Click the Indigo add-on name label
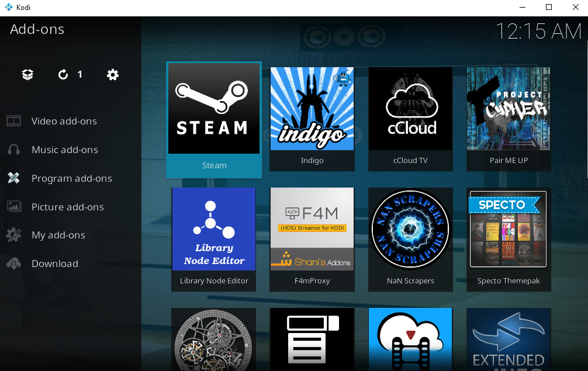Image resolution: width=588 pixels, height=371 pixels. [312, 161]
